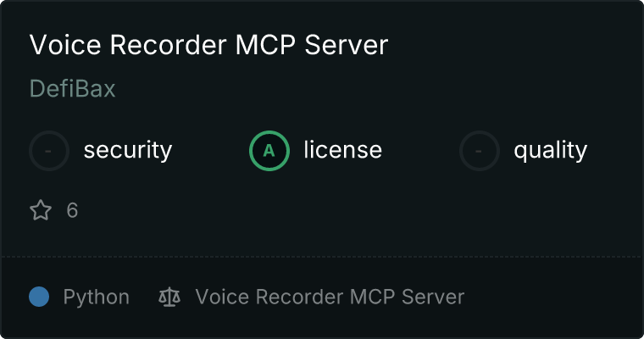Click the quality grade dash badge circle
The width and height of the screenshot is (644, 339).
click(x=480, y=151)
